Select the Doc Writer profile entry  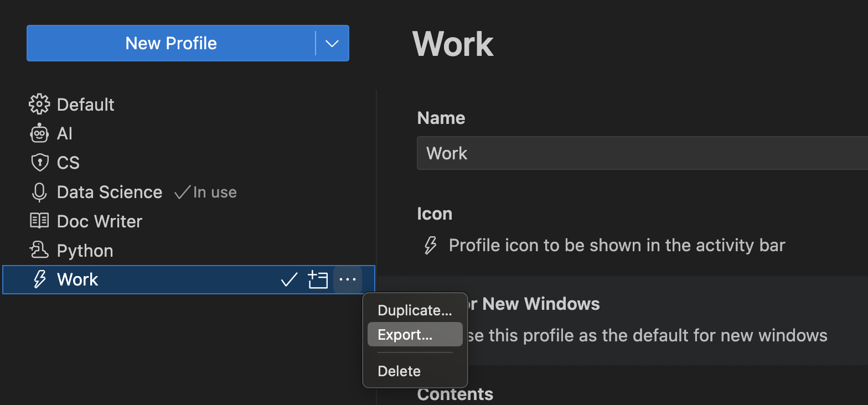[100, 221]
